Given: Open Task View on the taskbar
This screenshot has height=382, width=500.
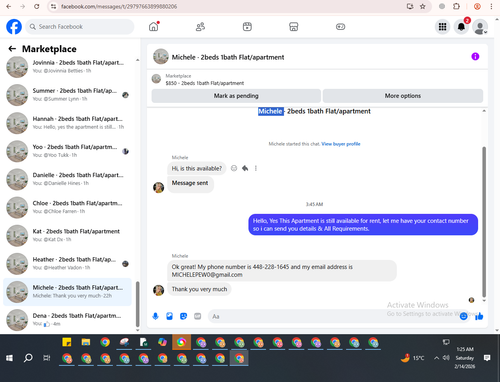Looking at the screenshot, I should click(x=47, y=358).
